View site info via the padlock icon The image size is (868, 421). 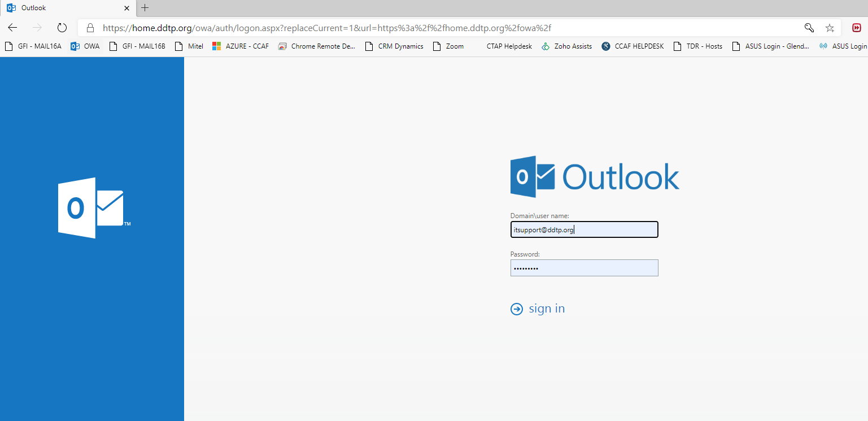click(90, 28)
